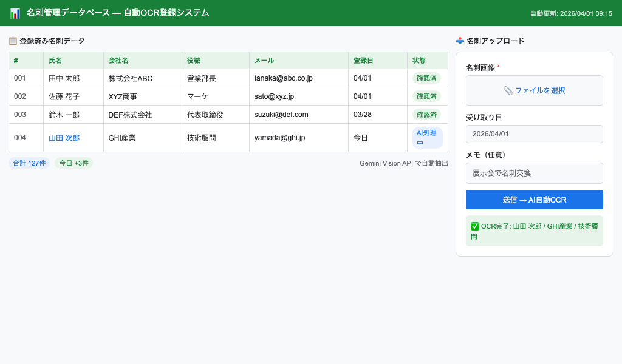The height and width of the screenshot is (364, 622).
Task: Click the green checkmark in the OCR完了 message
Action: (x=476, y=226)
